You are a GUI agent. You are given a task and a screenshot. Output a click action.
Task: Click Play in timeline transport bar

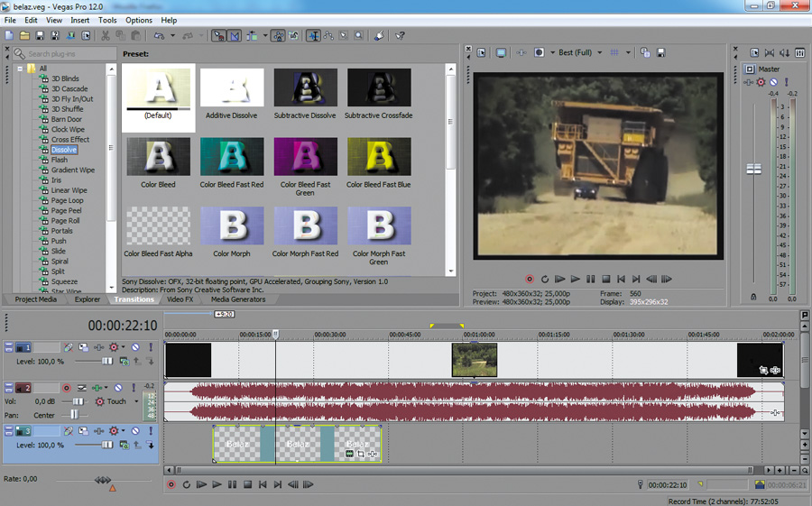click(217, 484)
